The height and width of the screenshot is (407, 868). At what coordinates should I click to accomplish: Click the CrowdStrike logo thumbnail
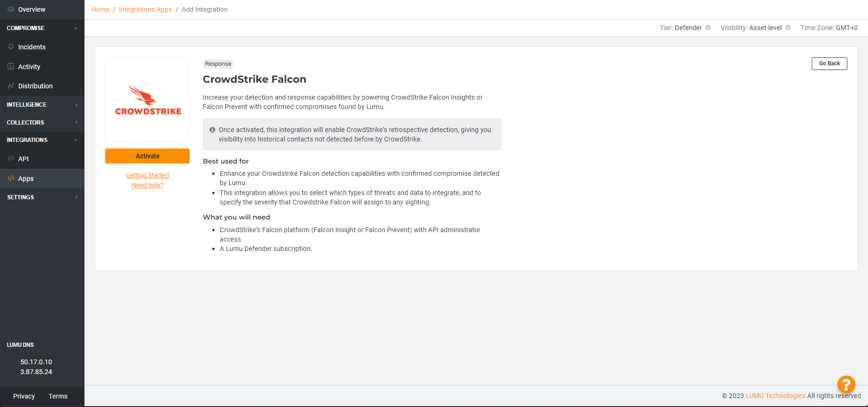[x=147, y=100]
